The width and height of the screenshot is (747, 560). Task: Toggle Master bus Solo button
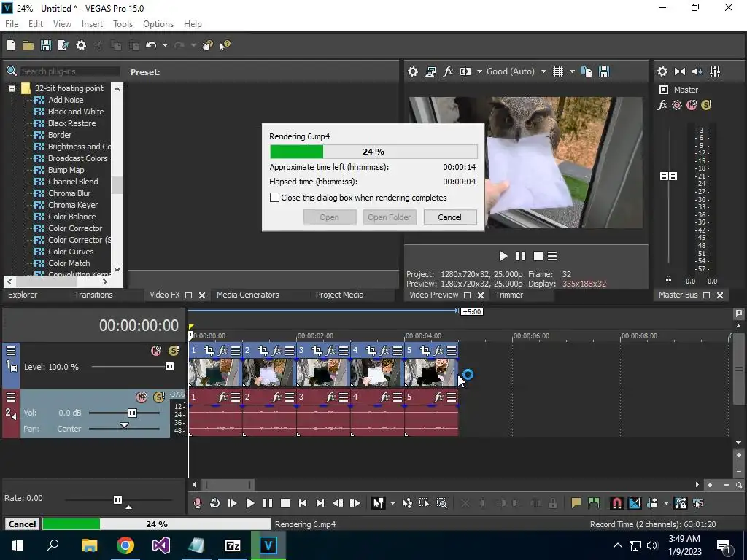[x=706, y=105]
